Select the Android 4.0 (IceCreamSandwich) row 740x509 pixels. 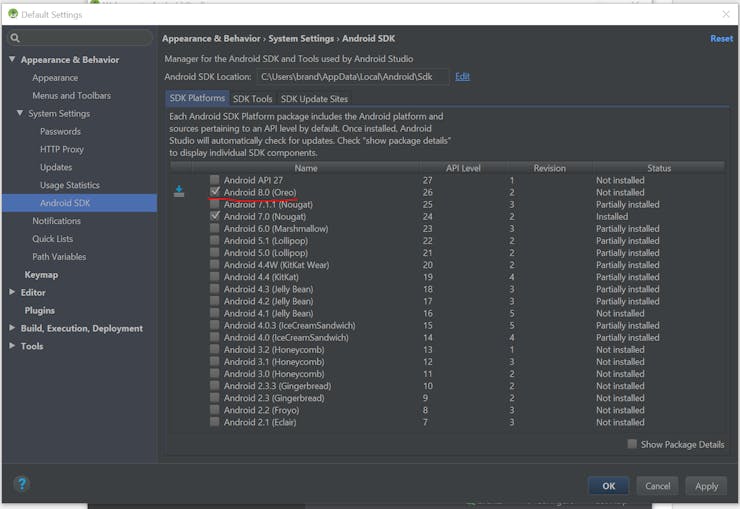coord(447,337)
